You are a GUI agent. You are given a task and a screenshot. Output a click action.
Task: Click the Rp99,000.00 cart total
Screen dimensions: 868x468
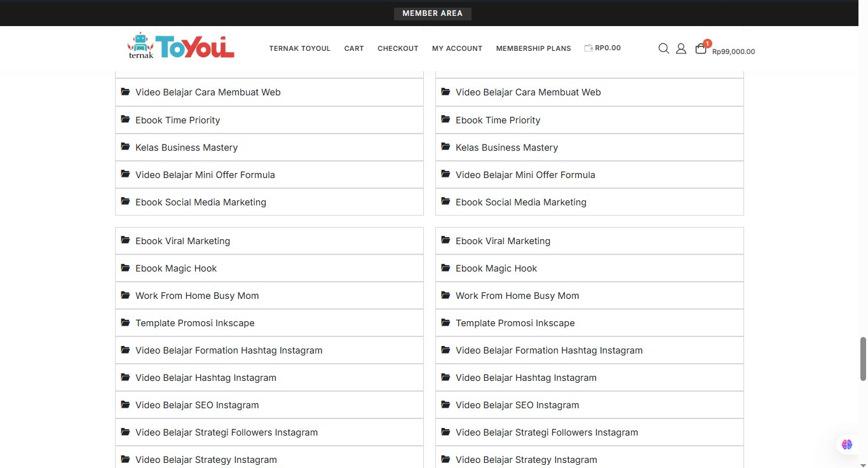pos(733,52)
